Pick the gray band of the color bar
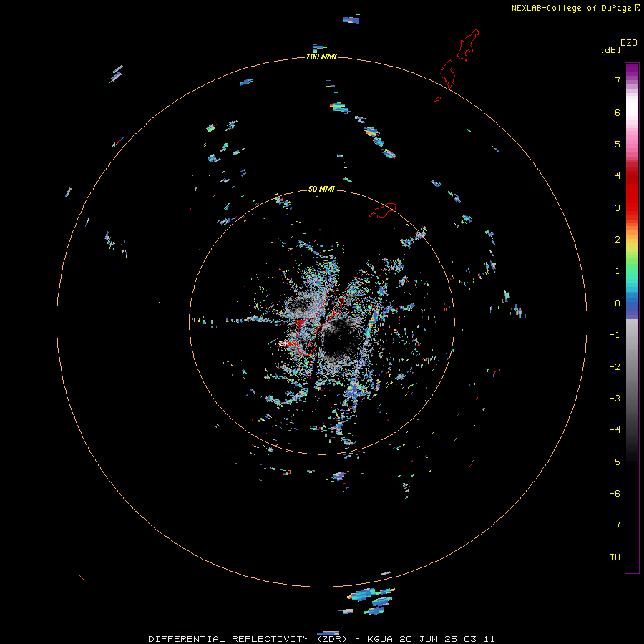 tap(632, 366)
